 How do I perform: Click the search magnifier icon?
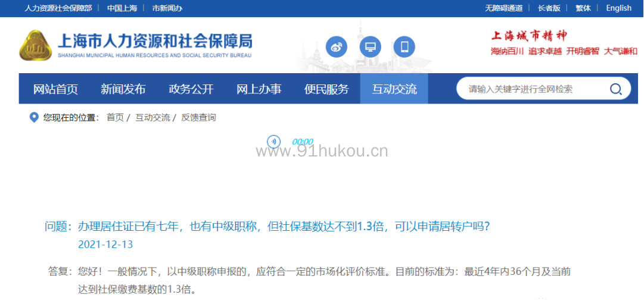pyautogui.click(x=615, y=89)
